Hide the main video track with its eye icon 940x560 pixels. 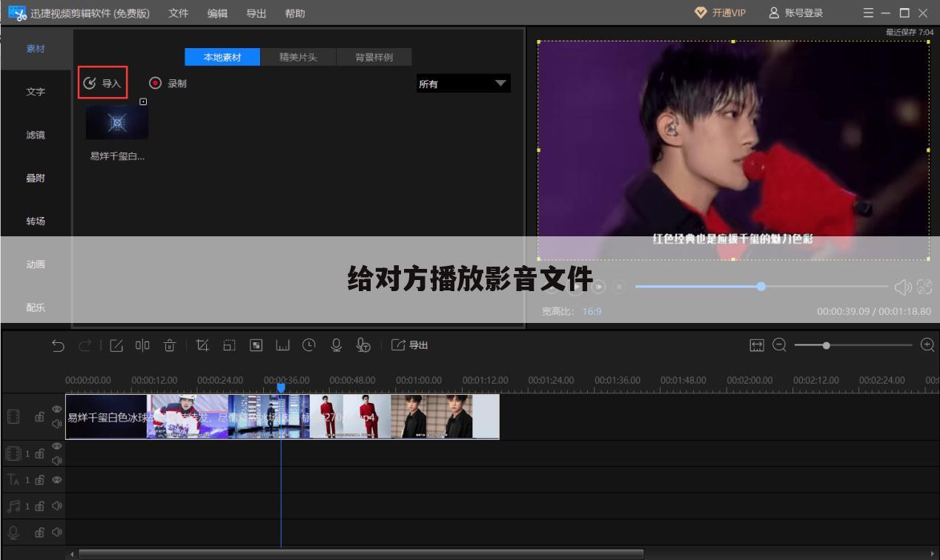point(57,410)
